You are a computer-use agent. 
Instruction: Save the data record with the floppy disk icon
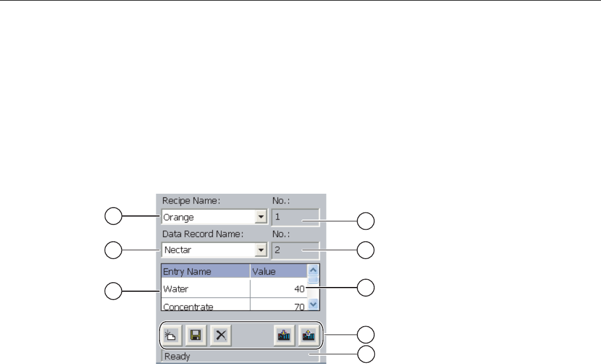click(196, 336)
